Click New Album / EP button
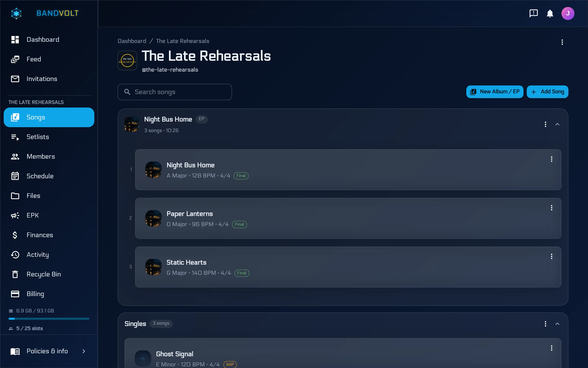This screenshot has height=368, width=588. 495,92
